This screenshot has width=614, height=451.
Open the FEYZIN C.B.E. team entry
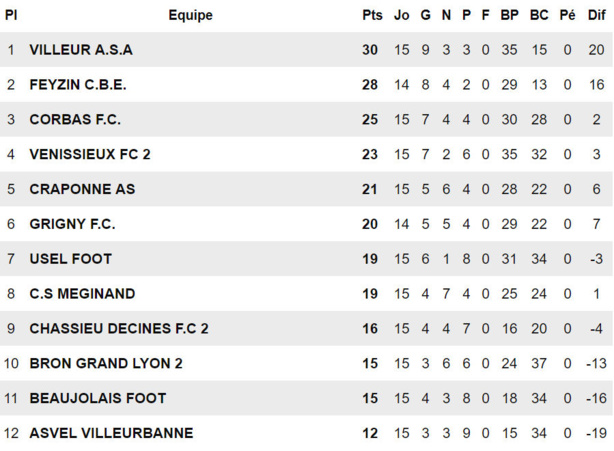coord(78,85)
